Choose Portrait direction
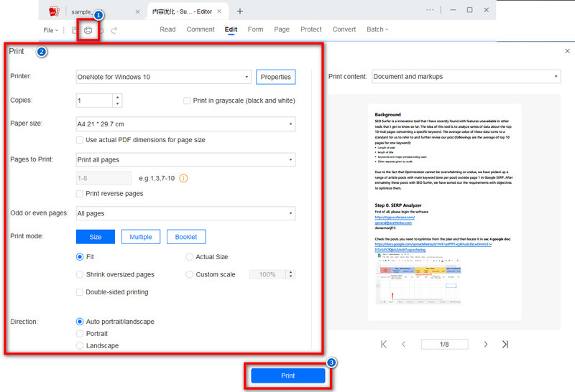 (x=80, y=334)
